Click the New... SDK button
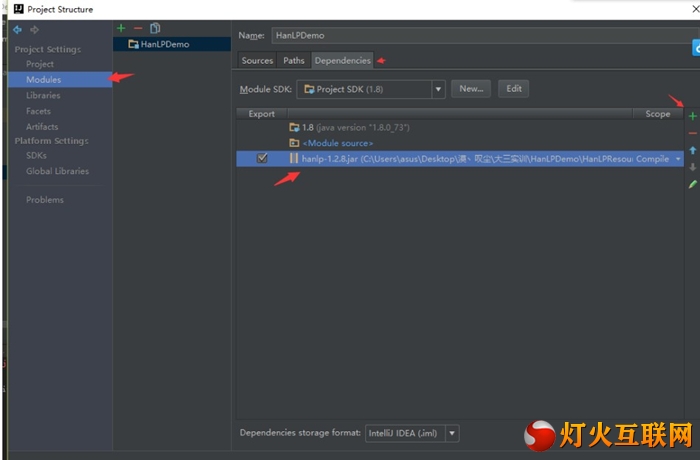The image size is (700, 460). click(x=471, y=89)
